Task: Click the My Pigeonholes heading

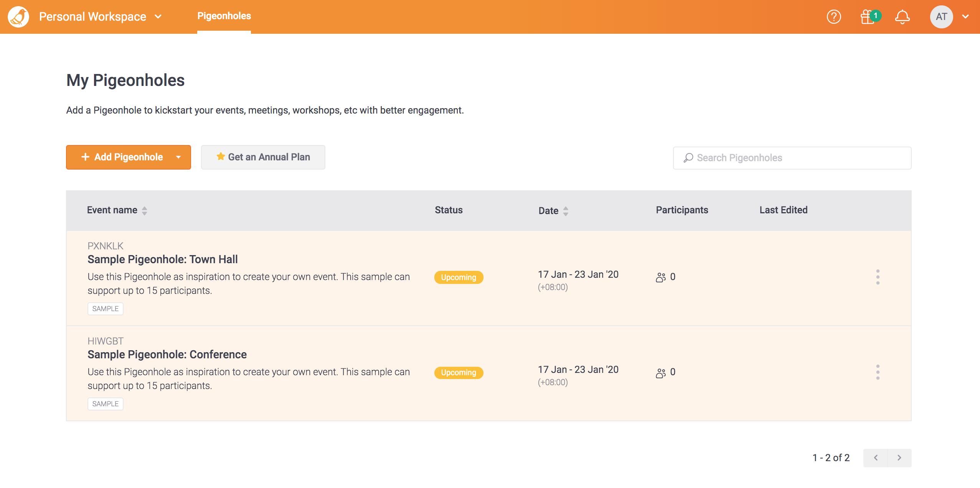Action: point(125,81)
